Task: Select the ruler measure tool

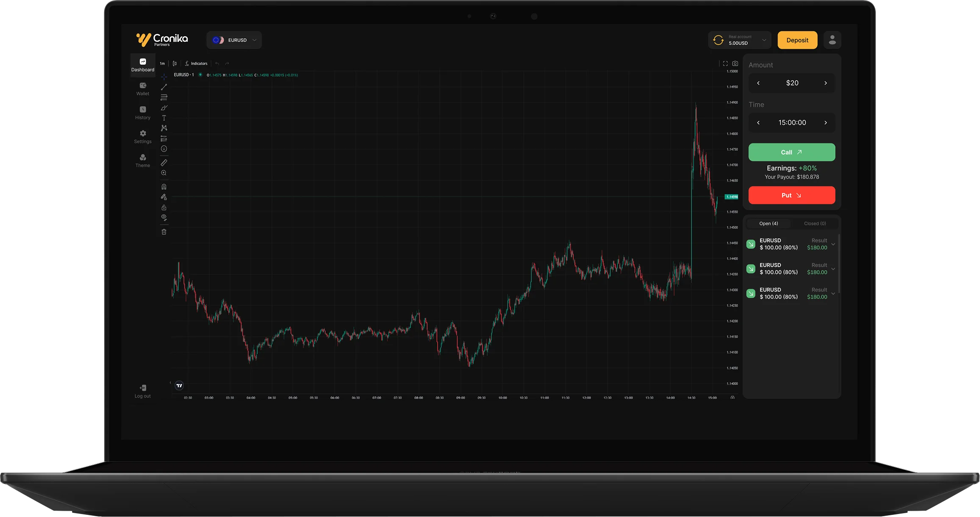Action: click(164, 163)
